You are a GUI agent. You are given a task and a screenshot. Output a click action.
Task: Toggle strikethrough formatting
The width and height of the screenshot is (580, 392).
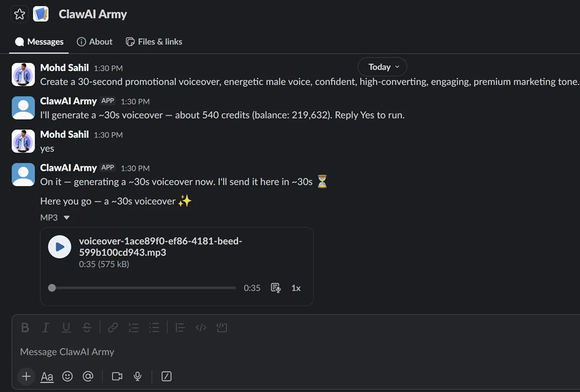[87, 327]
